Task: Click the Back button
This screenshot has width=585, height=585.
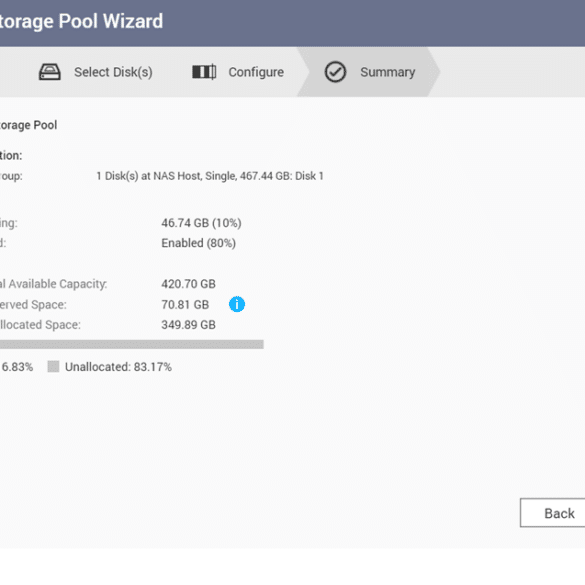Action: click(x=553, y=513)
